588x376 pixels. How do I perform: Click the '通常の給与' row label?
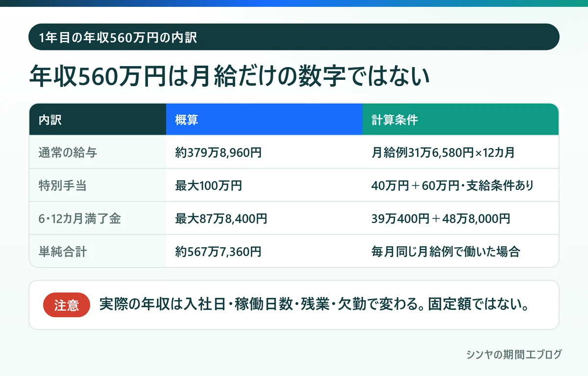tap(68, 152)
